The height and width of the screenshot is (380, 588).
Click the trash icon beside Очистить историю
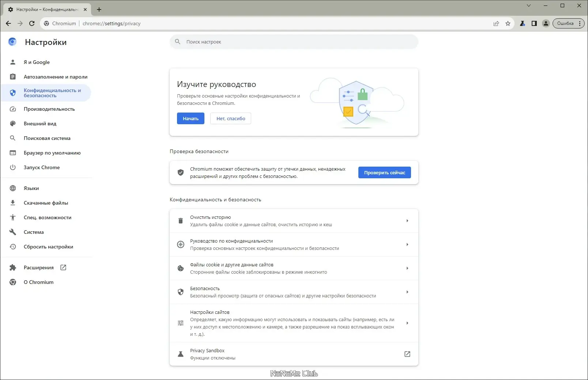[181, 221]
